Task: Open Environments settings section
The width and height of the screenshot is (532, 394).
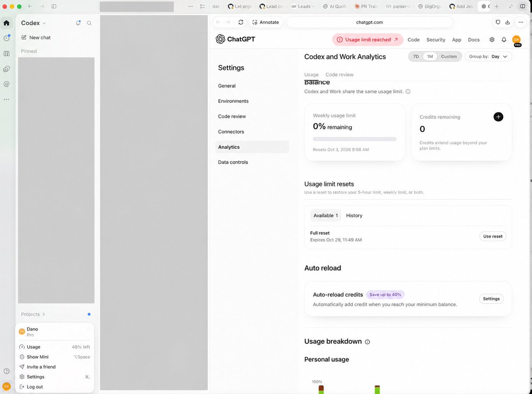Action: pos(252,101)
